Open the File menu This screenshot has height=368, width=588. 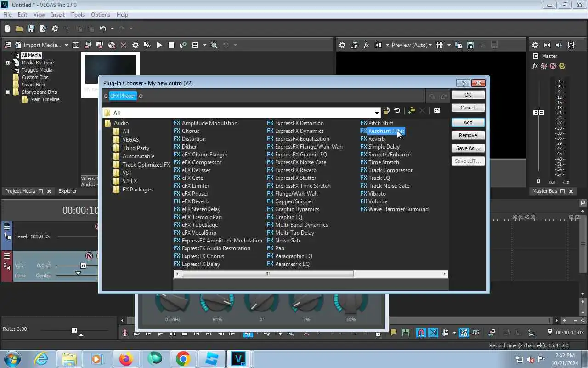click(x=7, y=15)
